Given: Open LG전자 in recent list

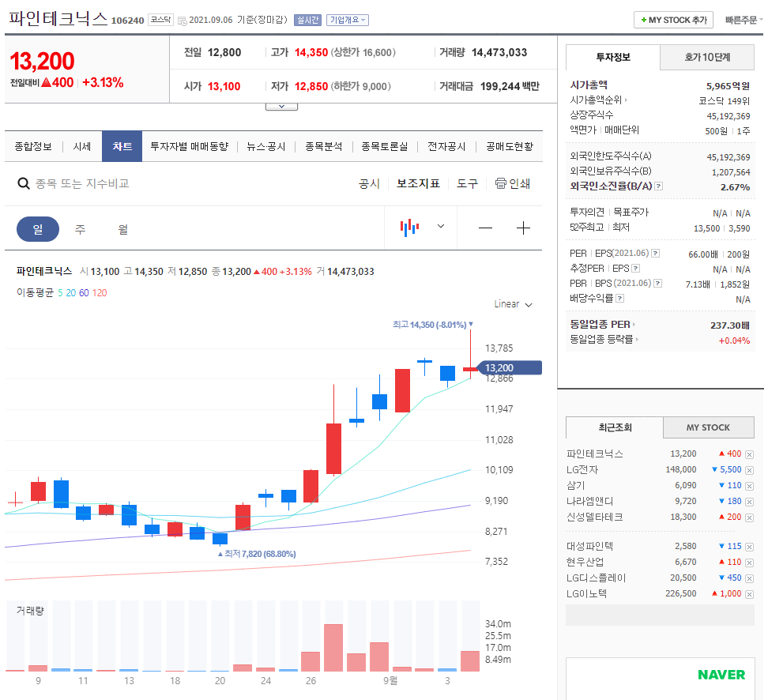Looking at the screenshot, I should coord(582,470).
